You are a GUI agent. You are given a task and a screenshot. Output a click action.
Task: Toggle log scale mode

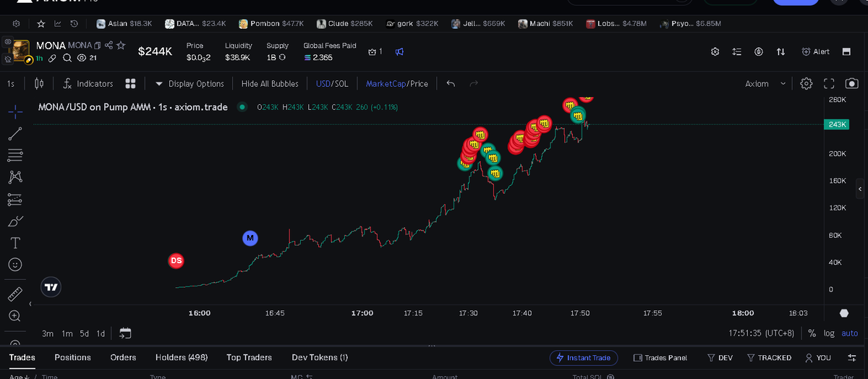coord(829,333)
